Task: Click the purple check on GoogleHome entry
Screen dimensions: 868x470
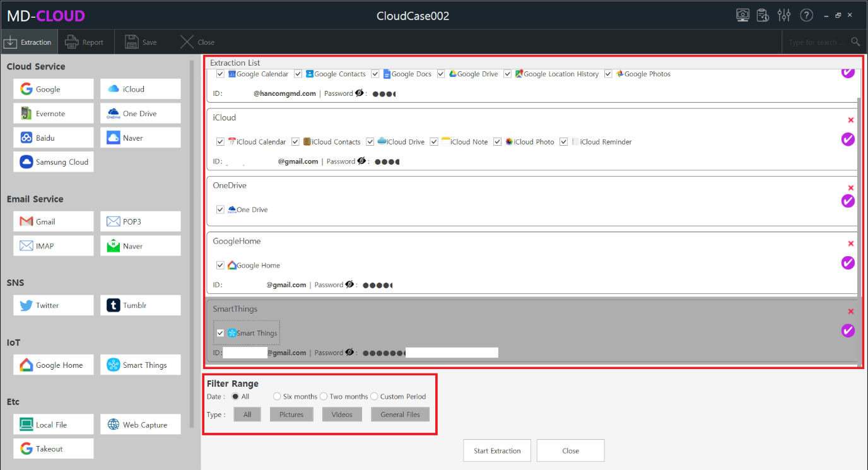Action: (x=848, y=262)
